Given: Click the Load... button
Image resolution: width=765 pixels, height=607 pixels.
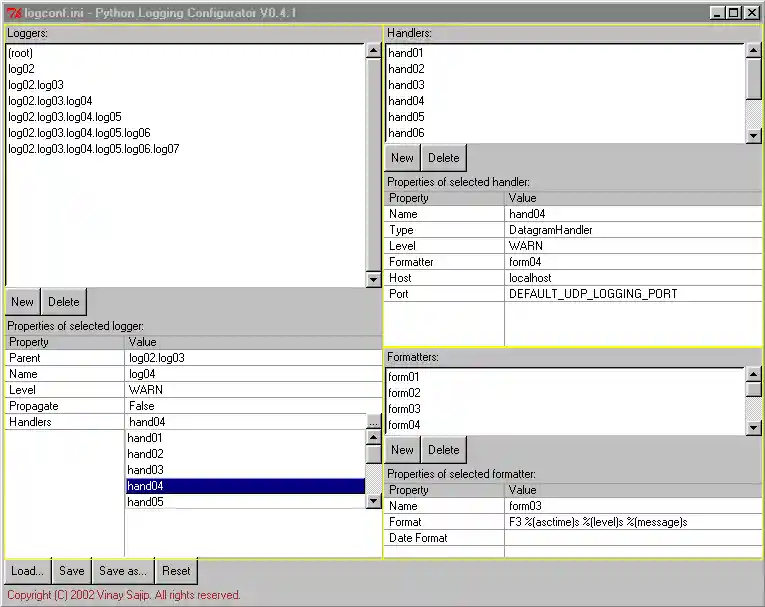Looking at the screenshot, I should (27, 571).
